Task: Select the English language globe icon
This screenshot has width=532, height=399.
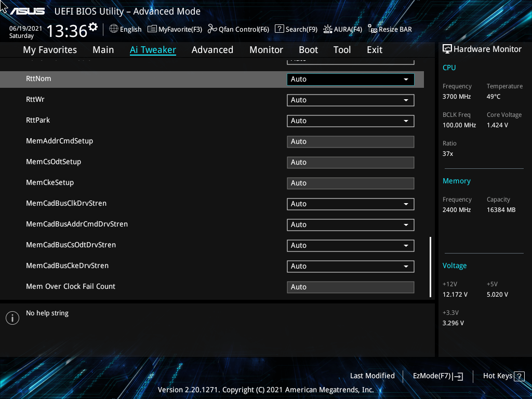Action: click(x=113, y=29)
